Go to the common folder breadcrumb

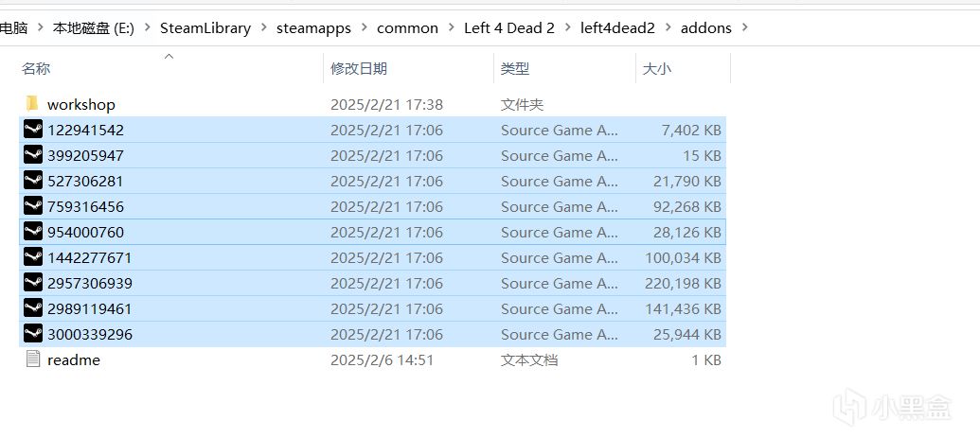(x=407, y=27)
